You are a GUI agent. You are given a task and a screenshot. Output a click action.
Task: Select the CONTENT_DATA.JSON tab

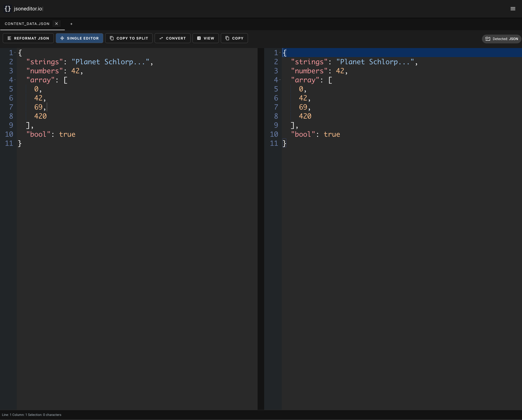[27, 24]
